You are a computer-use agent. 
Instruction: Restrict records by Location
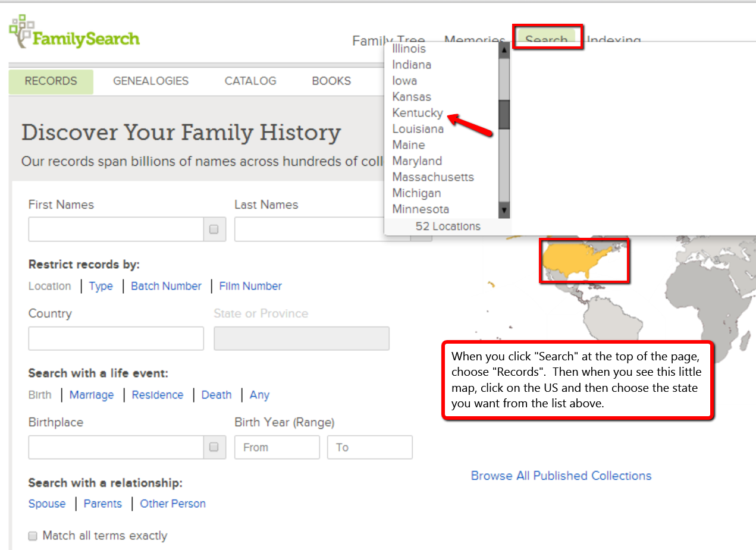(x=49, y=286)
